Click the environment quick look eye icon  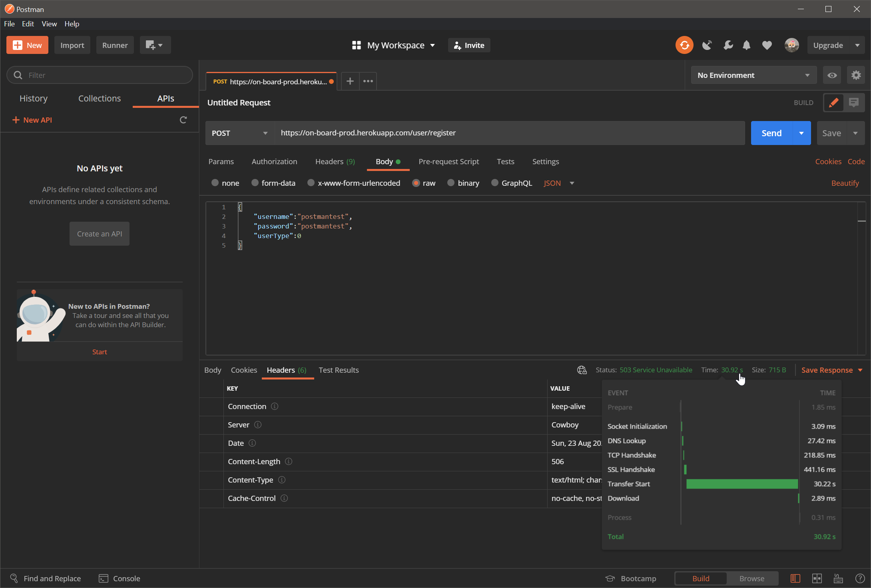832,75
